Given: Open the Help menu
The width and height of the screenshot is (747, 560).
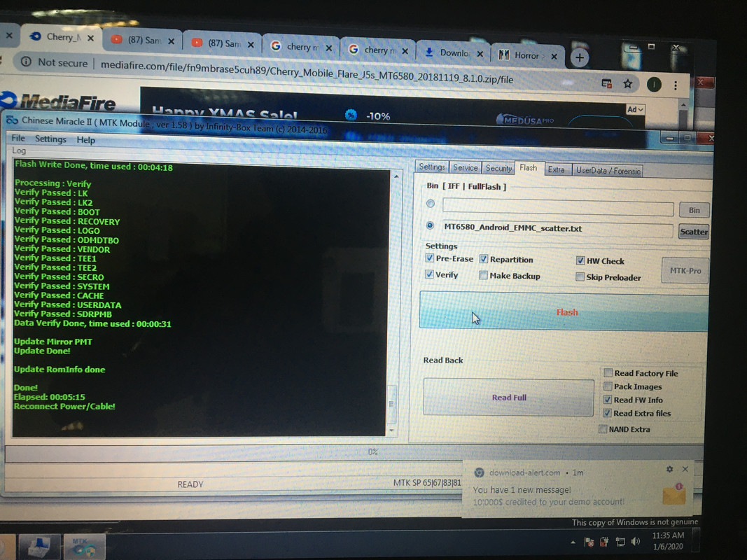Looking at the screenshot, I should pos(85,140).
